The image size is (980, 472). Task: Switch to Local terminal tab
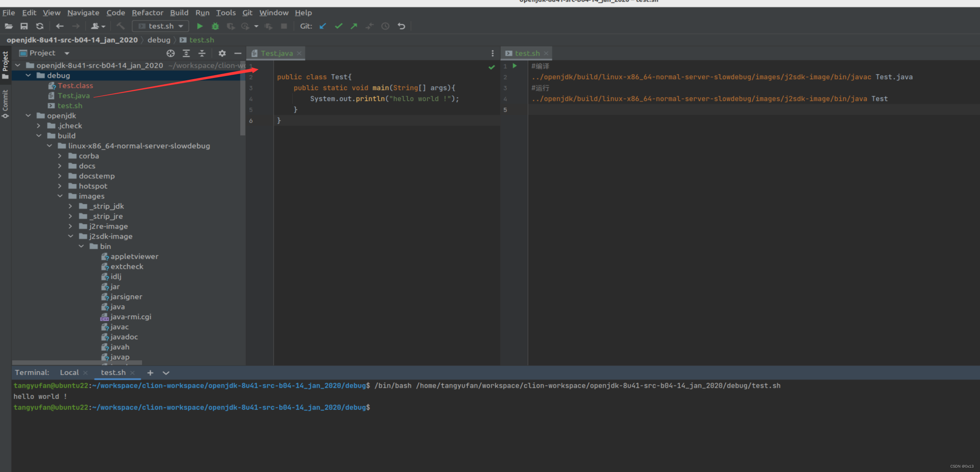click(x=69, y=372)
